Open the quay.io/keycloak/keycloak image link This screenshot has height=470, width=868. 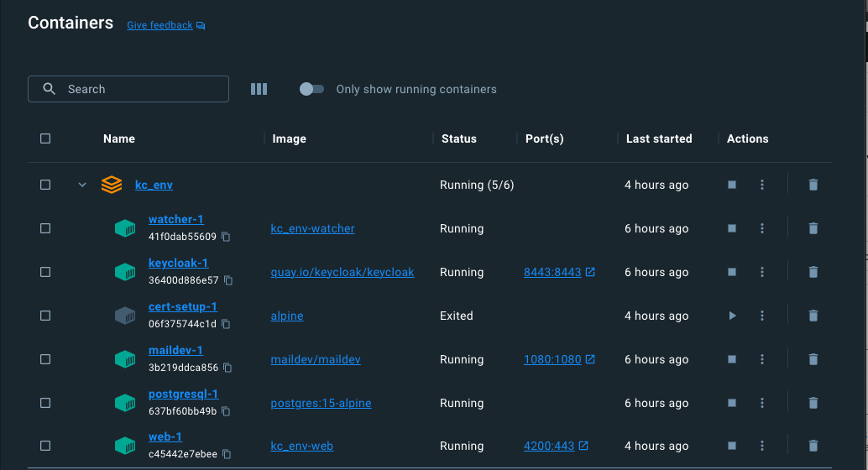pos(342,273)
